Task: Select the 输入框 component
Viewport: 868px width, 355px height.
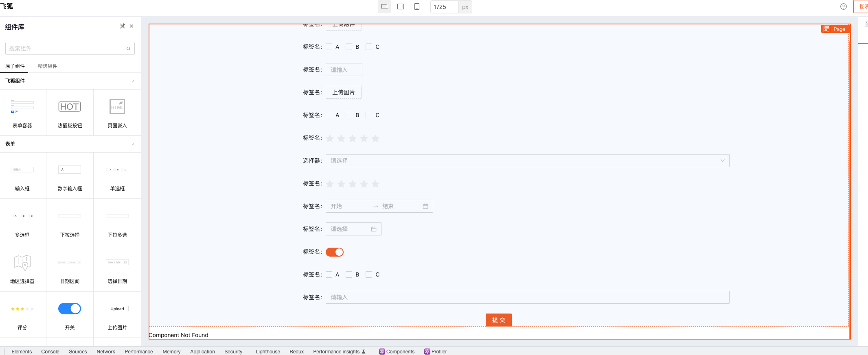Action: (x=22, y=176)
